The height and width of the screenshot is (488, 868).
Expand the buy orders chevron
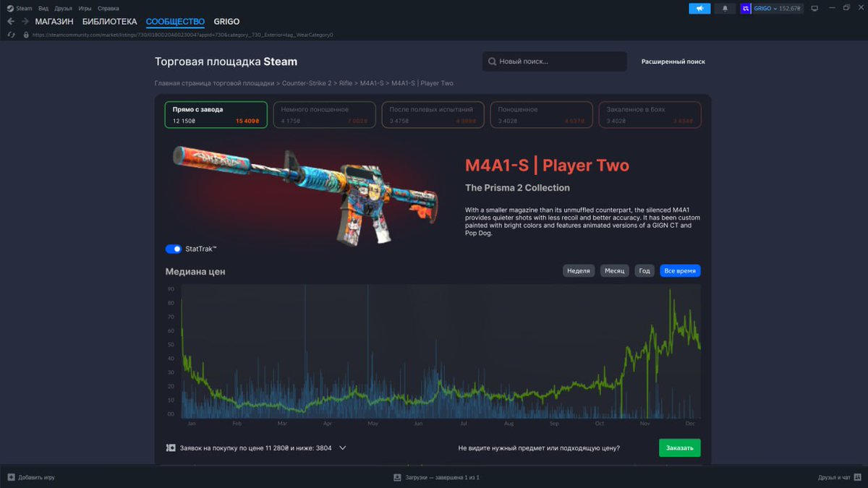pos(343,448)
